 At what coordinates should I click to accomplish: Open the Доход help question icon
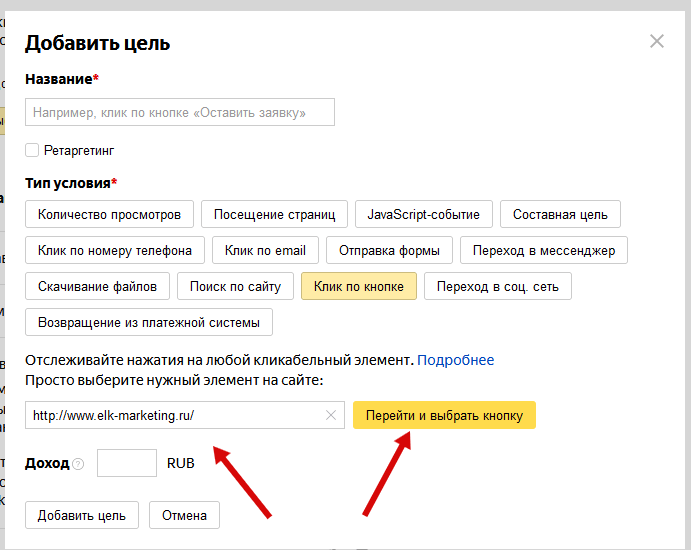click(x=78, y=464)
